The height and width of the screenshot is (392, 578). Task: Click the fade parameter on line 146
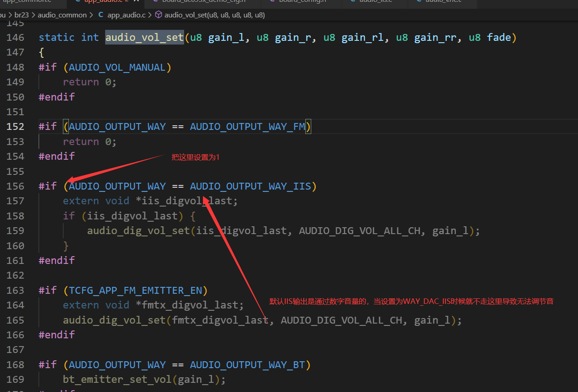499,37
